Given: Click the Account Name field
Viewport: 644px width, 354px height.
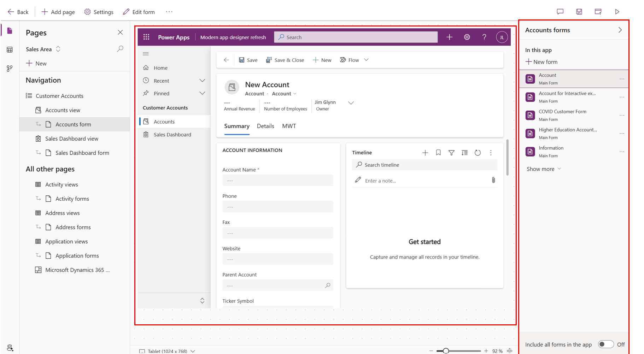Looking at the screenshot, I should pos(278,181).
